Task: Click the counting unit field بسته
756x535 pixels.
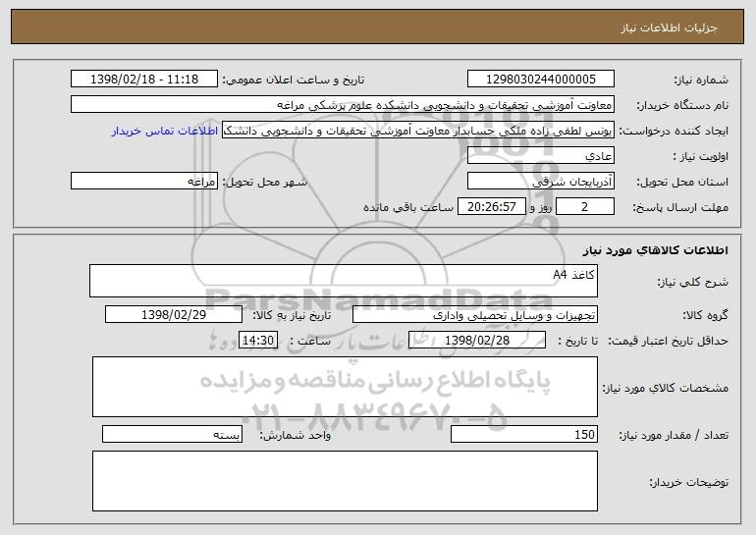Action: [172, 434]
